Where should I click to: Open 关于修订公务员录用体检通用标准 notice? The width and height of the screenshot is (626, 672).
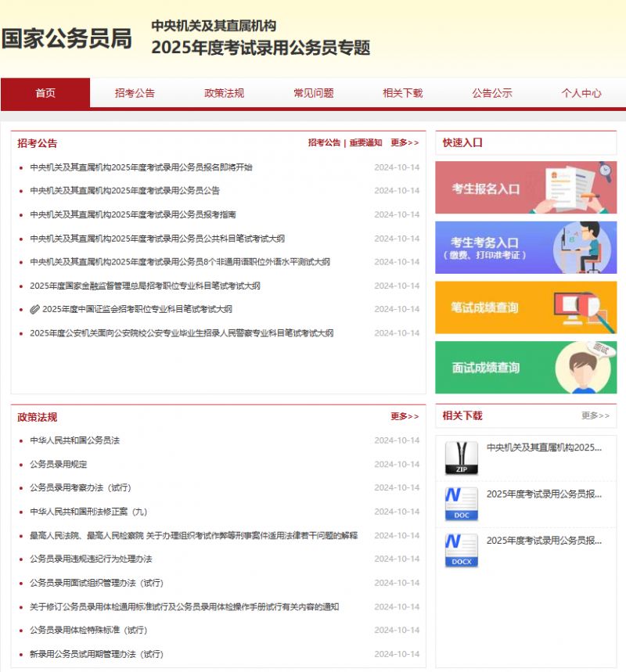[x=185, y=606]
